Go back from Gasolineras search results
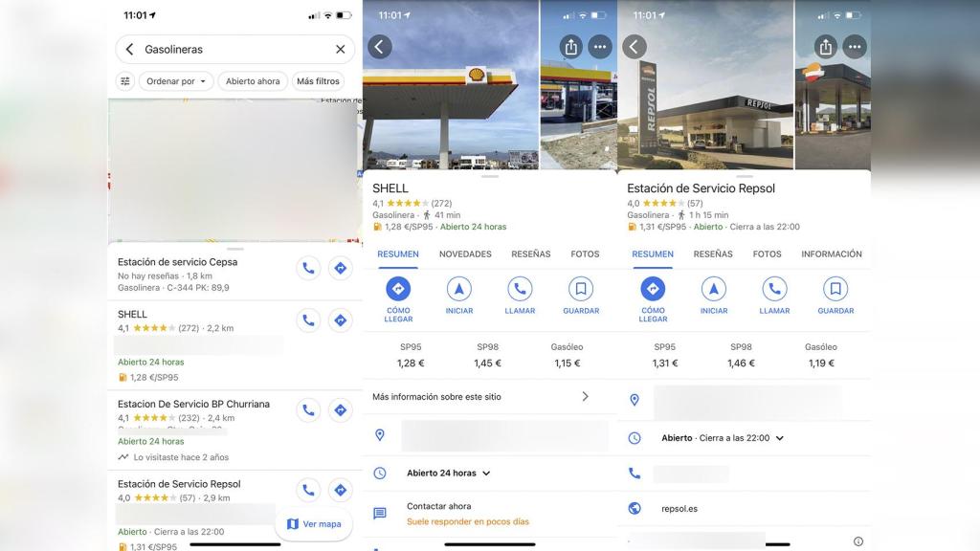Image resolution: width=980 pixels, height=551 pixels. (129, 49)
